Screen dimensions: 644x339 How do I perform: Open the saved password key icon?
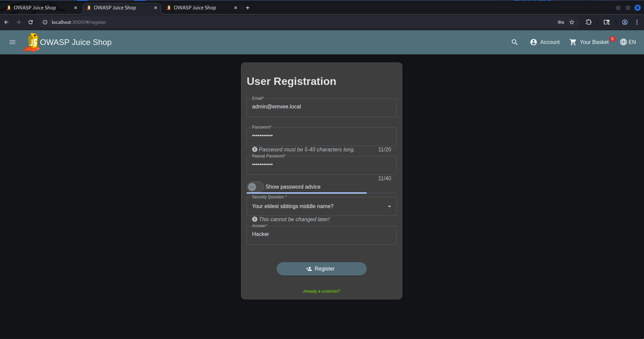(561, 22)
